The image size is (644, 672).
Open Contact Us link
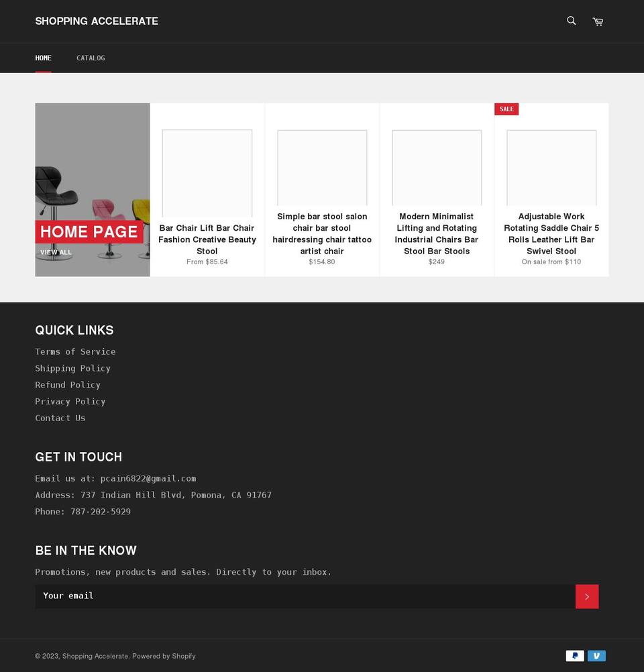(60, 418)
